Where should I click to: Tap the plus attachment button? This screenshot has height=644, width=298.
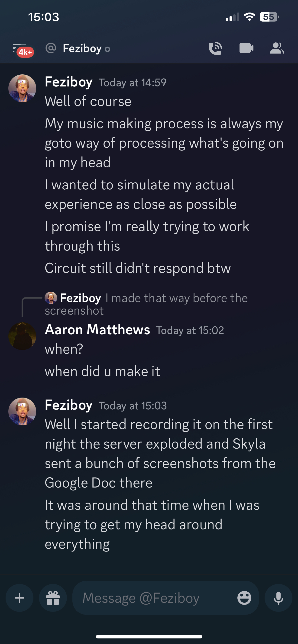pyautogui.click(x=19, y=598)
